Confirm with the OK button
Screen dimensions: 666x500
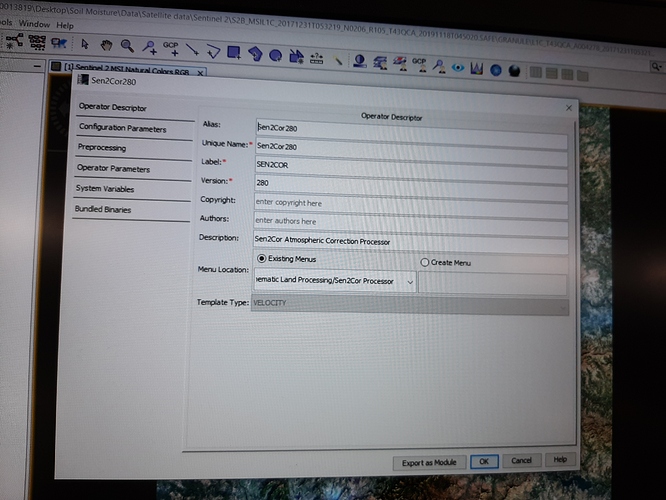pos(484,461)
